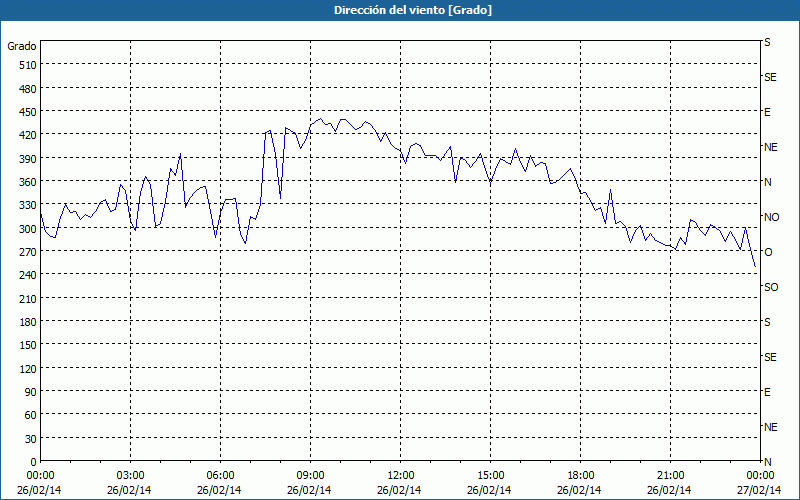Click the SE compass label above 480

tap(770, 78)
